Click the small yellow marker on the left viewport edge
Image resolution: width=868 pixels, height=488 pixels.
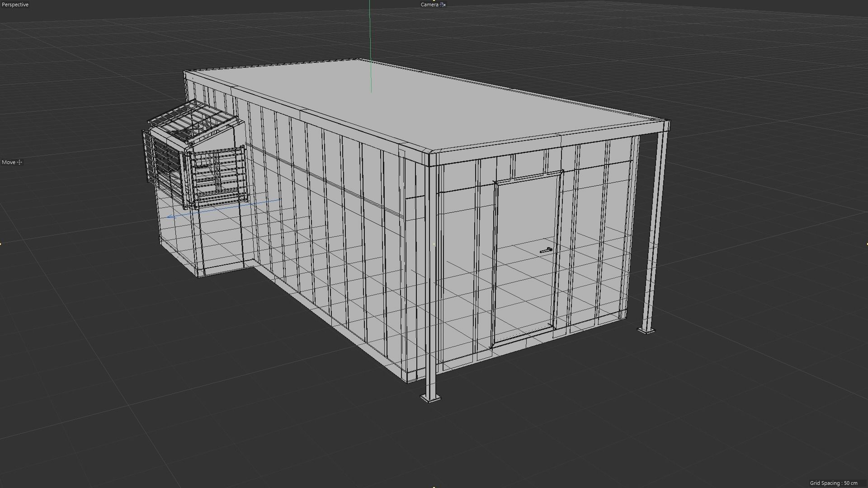pyautogui.click(x=1, y=244)
